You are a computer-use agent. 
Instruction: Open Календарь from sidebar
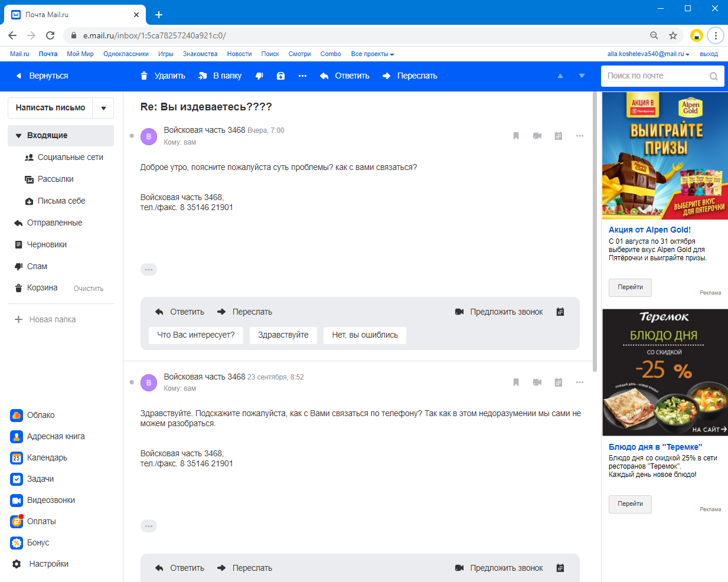[39, 457]
